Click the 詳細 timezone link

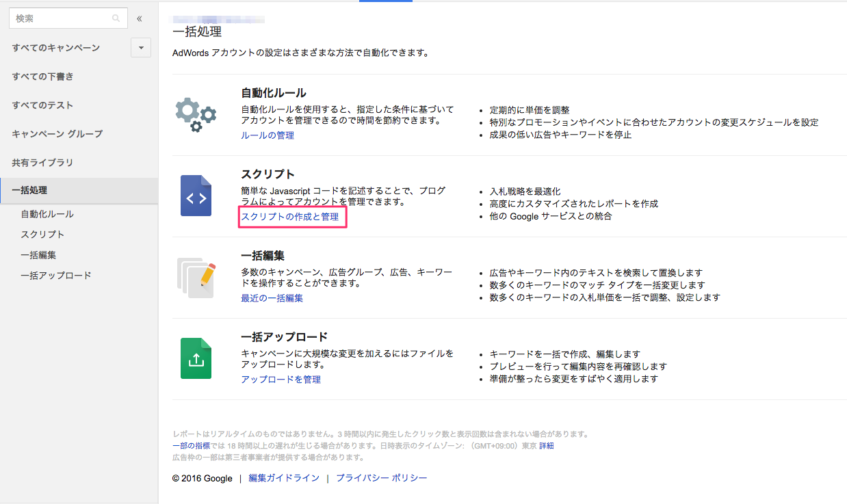click(x=547, y=446)
